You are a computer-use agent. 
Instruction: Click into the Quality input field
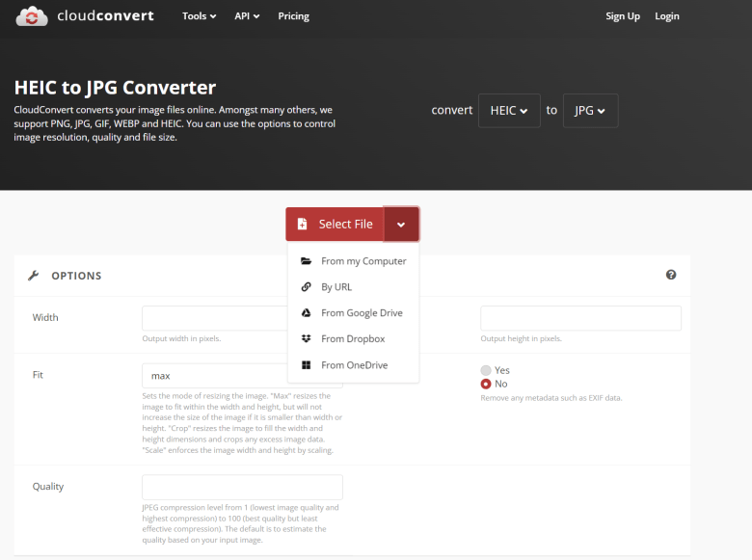[x=242, y=487]
